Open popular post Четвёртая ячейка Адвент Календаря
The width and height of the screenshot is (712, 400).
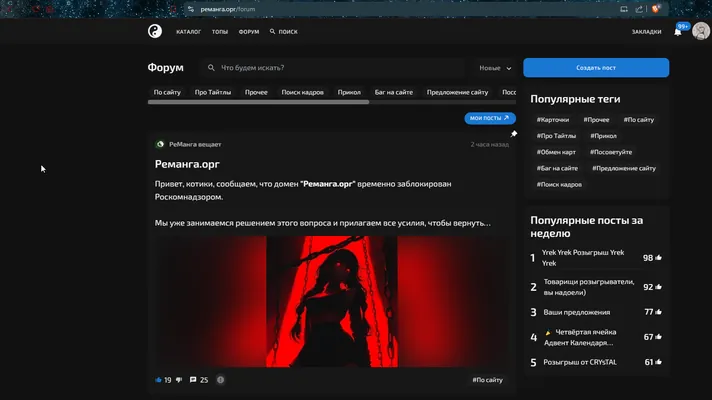pyautogui.click(x=580, y=337)
